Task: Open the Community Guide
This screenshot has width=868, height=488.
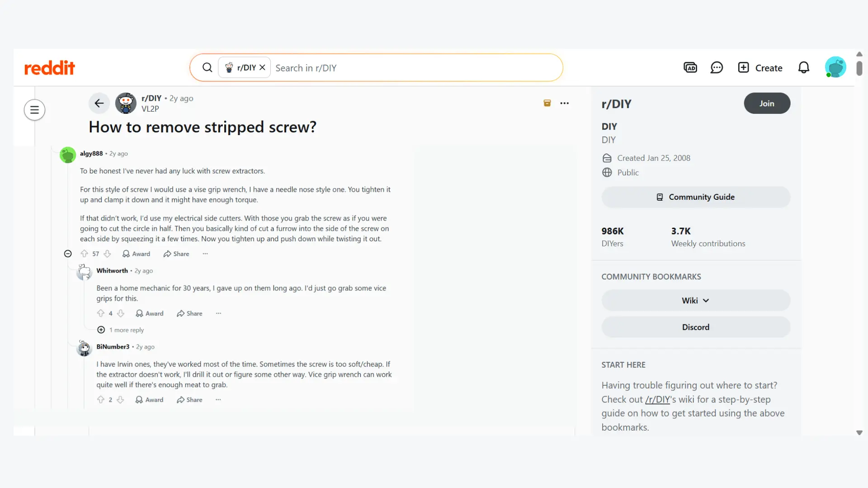Action: (x=696, y=197)
